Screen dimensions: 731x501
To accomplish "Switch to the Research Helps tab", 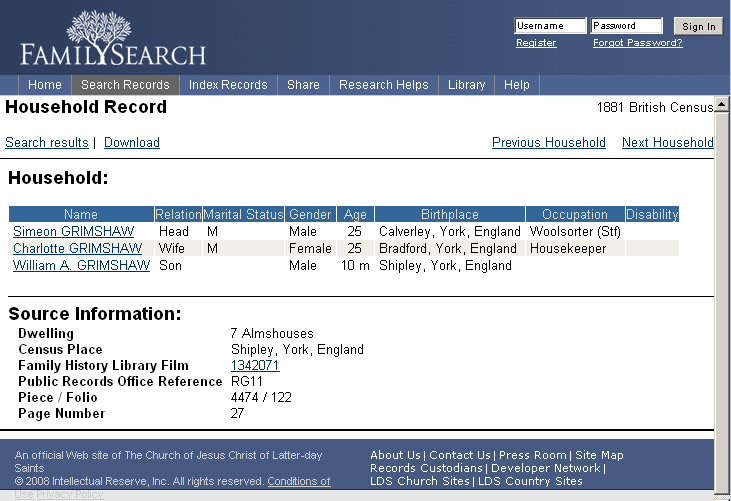I will click(383, 85).
